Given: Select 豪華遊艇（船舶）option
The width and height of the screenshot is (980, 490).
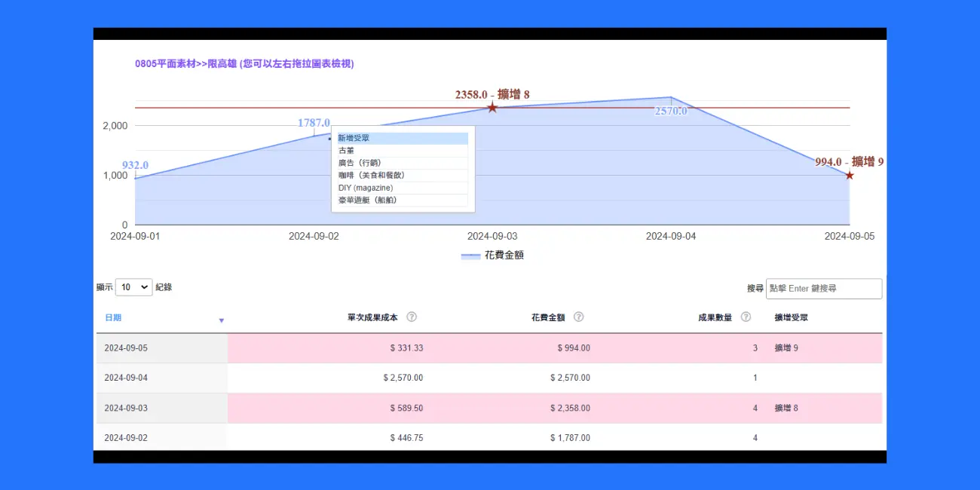Looking at the screenshot, I should 403,200.
